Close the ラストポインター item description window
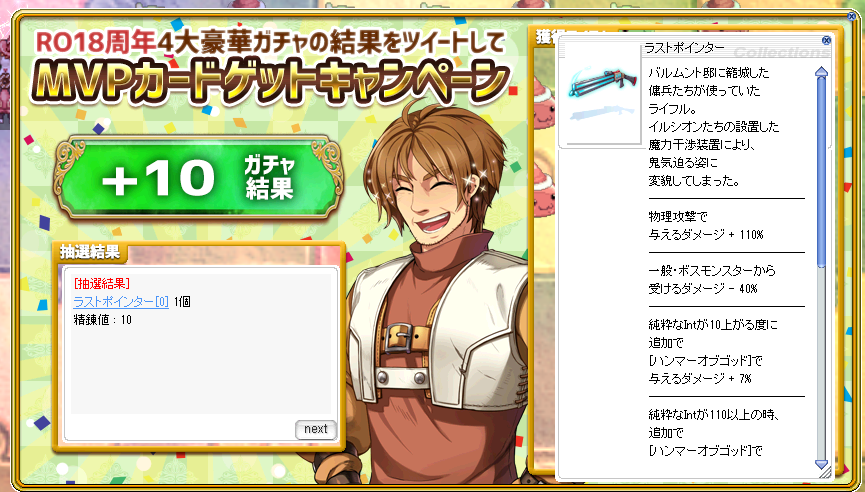 [826, 40]
